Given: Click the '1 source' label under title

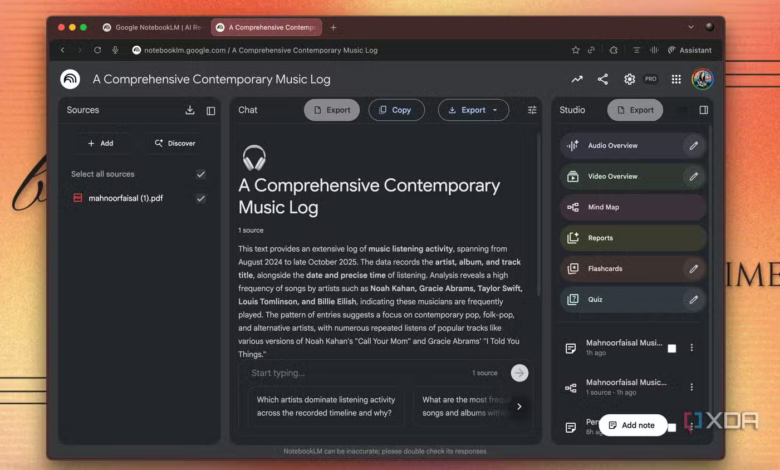Looking at the screenshot, I should click(251, 230).
